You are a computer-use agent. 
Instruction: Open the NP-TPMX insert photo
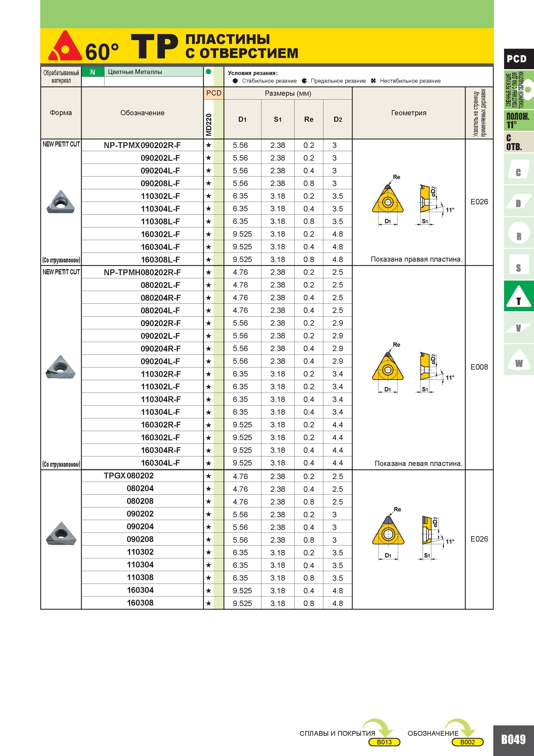[x=61, y=201]
